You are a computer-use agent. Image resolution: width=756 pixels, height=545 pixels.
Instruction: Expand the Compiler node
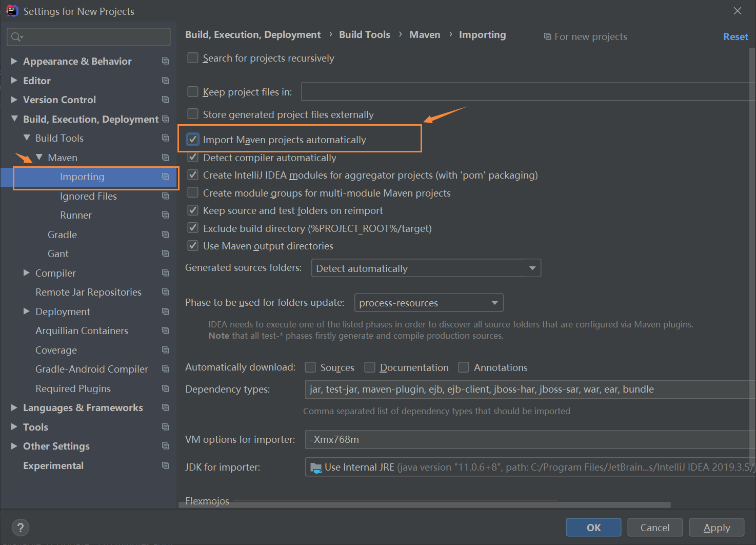pos(27,273)
